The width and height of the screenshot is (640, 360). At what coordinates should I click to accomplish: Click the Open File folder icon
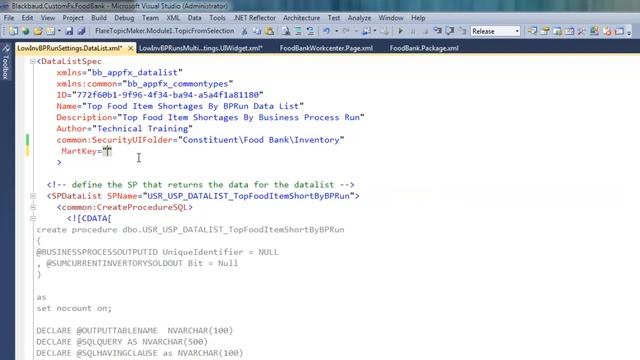(x=38, y=31)
